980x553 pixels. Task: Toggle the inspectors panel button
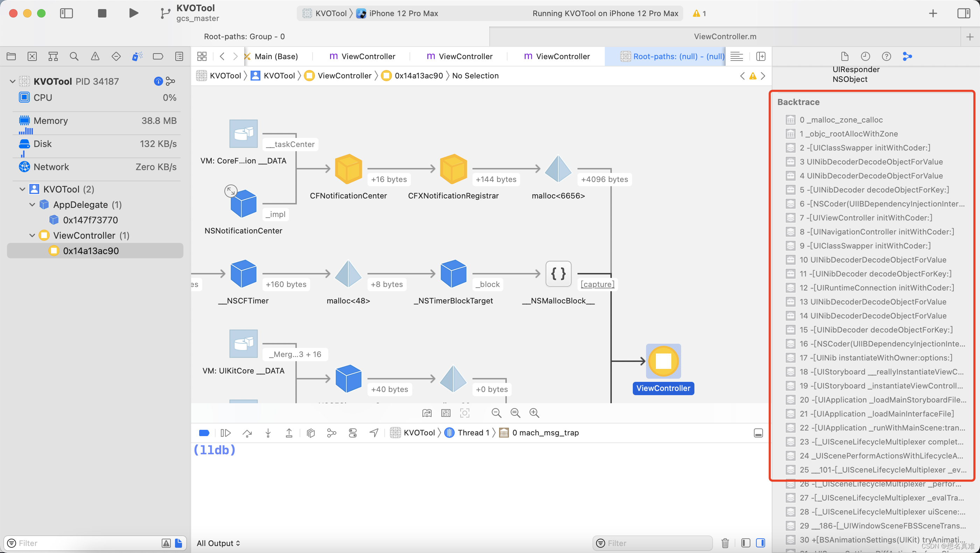[x=964, y=13]
